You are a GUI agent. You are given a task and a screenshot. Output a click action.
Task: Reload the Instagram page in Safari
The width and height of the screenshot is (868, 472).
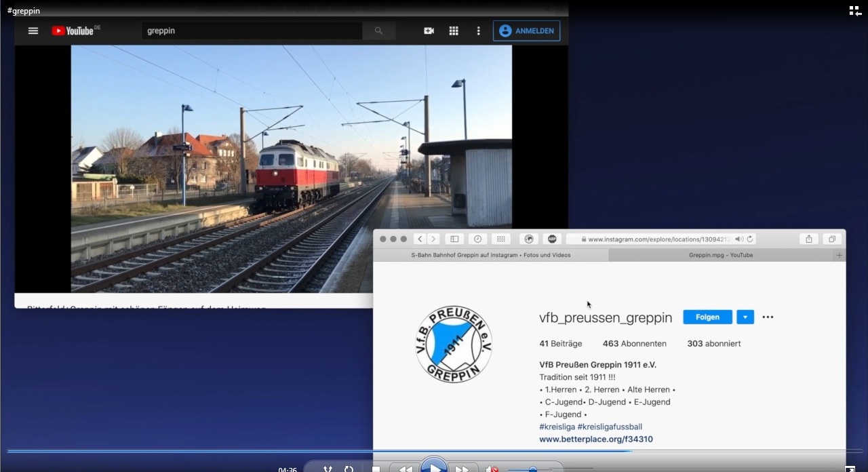[x=749, y=239]
